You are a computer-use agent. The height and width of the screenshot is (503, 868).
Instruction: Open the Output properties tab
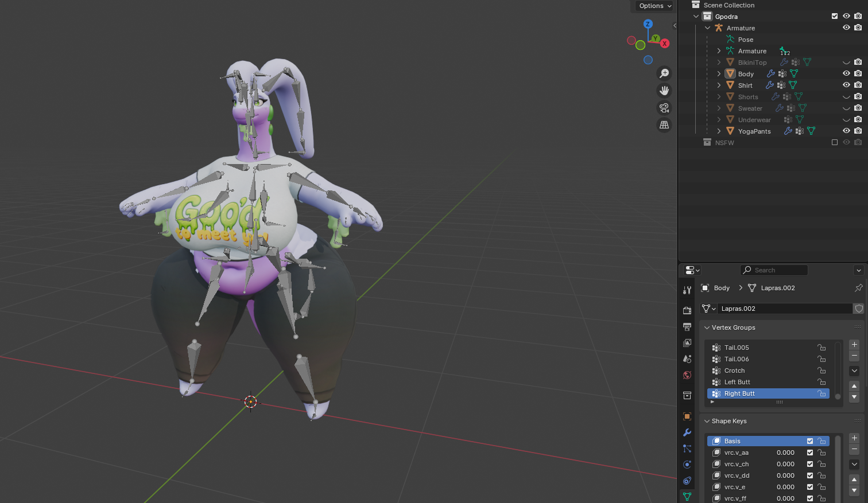pos(687,326)
